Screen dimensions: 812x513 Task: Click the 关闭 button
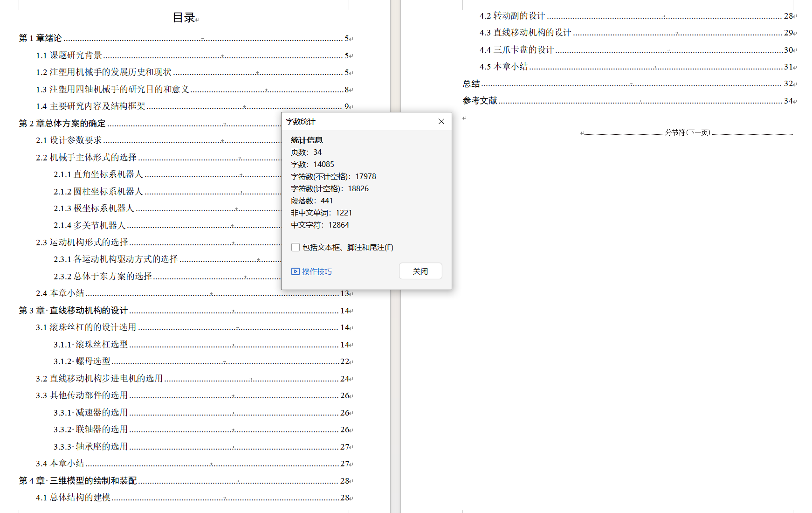pos(420,271)
